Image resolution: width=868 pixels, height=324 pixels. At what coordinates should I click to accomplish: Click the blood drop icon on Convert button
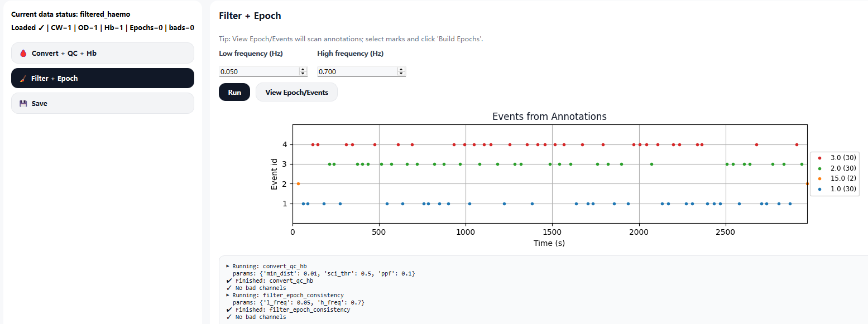(x=23, y=54)
